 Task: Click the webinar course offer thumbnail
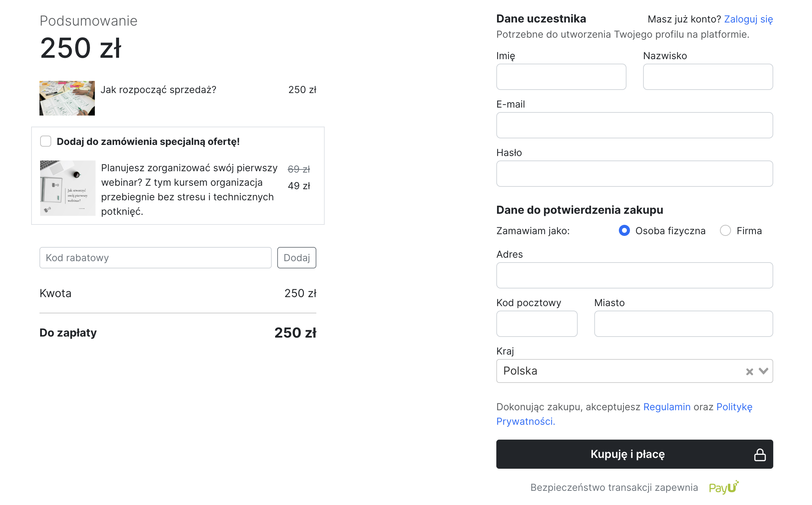point(68,188)
